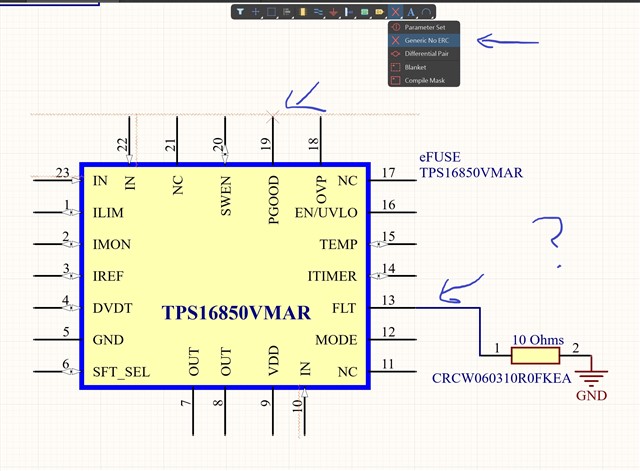Screen dimensions: 640x471
Task: Select the yellow port tag tool
Action: coord(380,12)
